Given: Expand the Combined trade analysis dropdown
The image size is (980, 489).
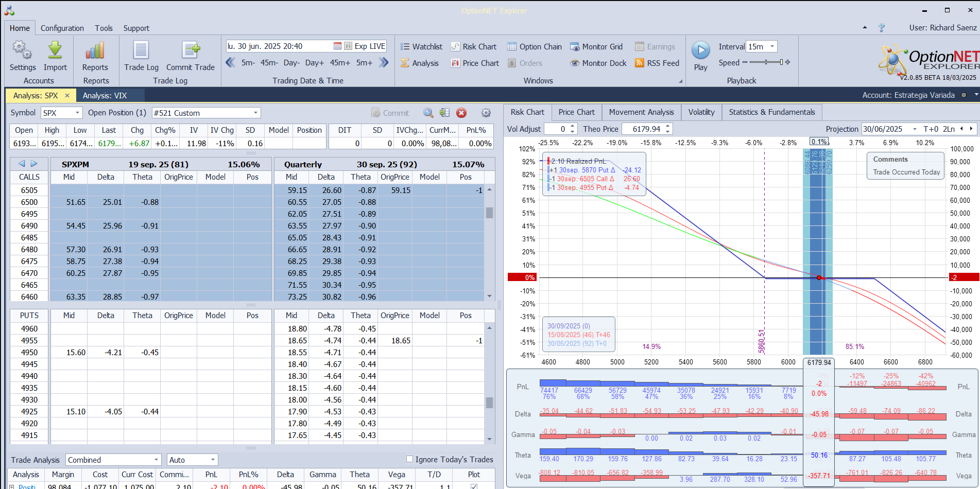Looking at the screenshot, I should pos(156,460).
